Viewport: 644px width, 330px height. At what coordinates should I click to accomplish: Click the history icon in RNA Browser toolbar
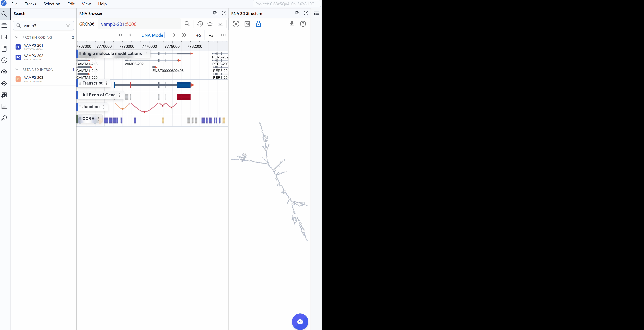pos(200,24)
